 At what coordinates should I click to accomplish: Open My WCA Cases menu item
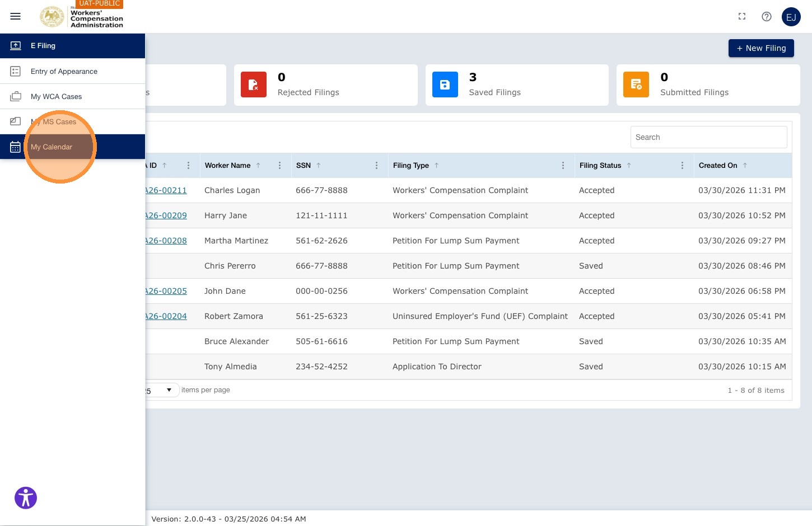coord(72,96)
